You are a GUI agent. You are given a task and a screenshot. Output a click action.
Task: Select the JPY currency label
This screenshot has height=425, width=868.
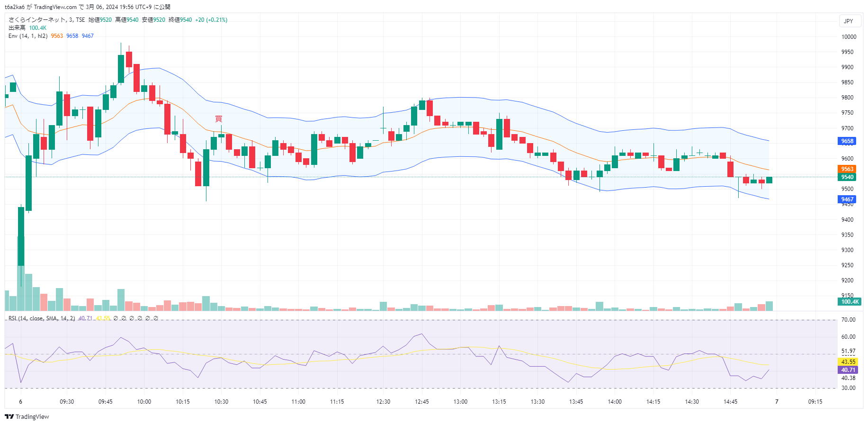coord(849,21)
